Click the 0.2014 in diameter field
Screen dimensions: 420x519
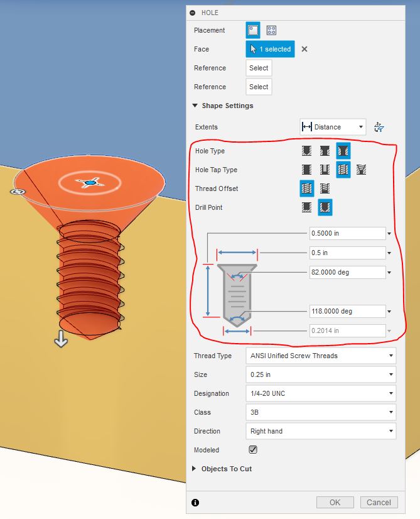tap(348, 331)
